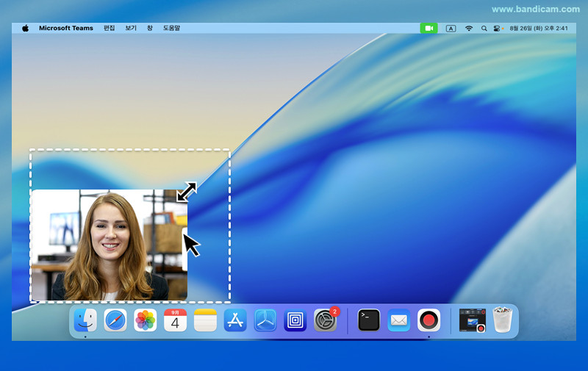Open Control Center in menu bar
This screenshot has width=588, height=371.
(498, 28)
